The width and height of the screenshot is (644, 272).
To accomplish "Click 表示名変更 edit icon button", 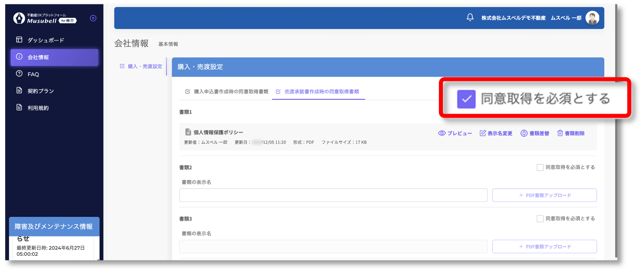I will pyautogui.click(x=496, y=133).
